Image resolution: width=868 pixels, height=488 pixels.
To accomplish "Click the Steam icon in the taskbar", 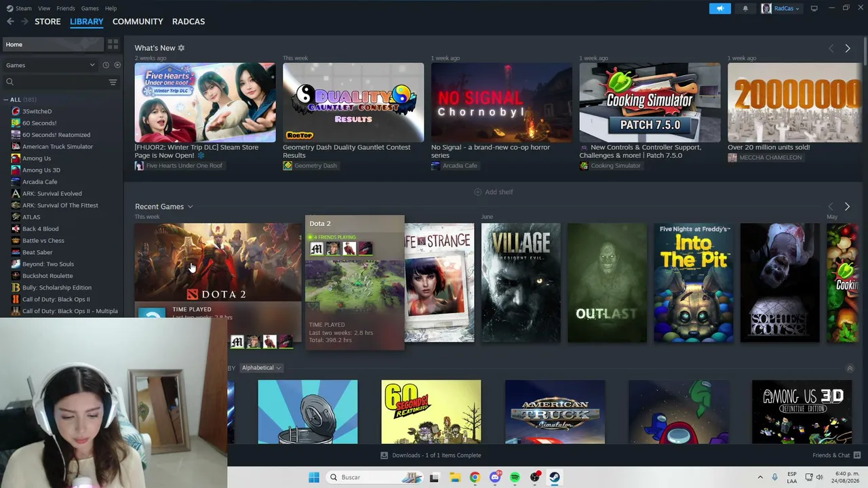I will (x=555, y=477).
